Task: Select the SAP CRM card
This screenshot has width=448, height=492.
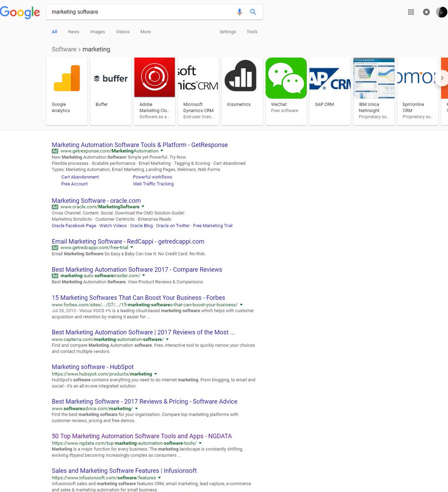Action: pyautogui.click(x=330, y=91)
